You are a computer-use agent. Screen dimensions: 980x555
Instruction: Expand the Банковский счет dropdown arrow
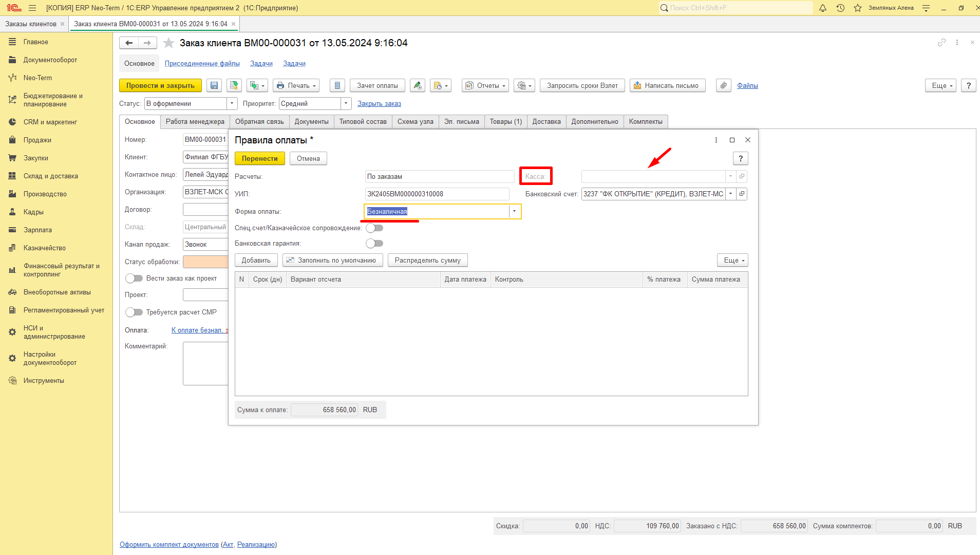point(730,194)
